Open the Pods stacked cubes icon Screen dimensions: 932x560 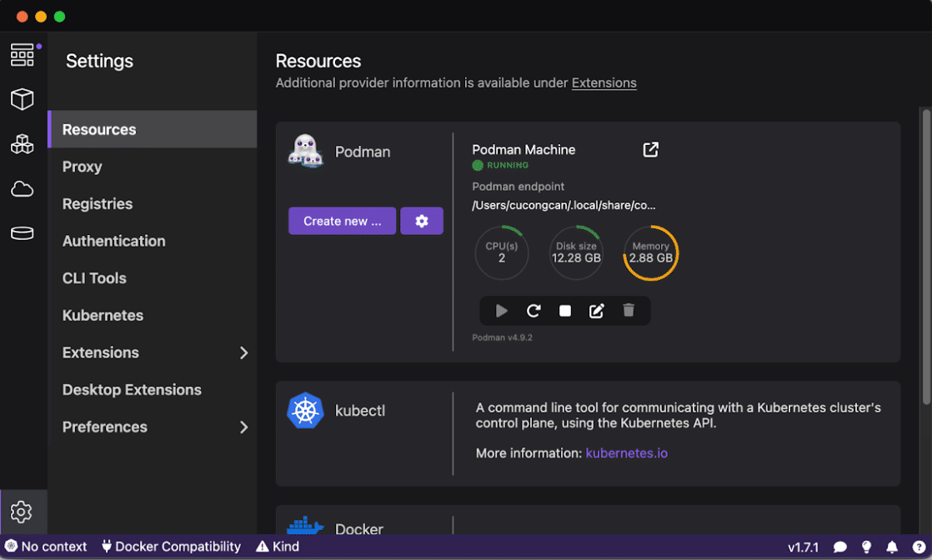[x=22, y=144]
